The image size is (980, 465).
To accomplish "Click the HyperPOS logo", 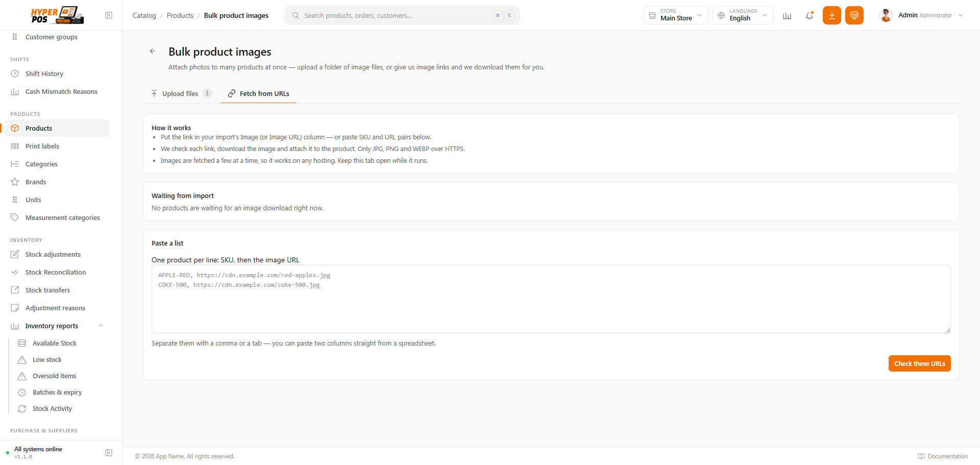I will coord(57,15).
